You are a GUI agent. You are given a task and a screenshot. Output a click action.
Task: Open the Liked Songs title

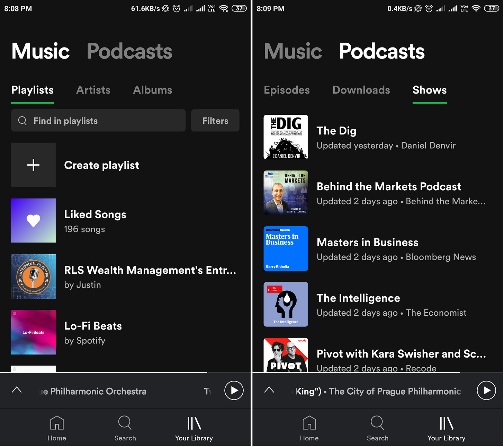[95, 214]
